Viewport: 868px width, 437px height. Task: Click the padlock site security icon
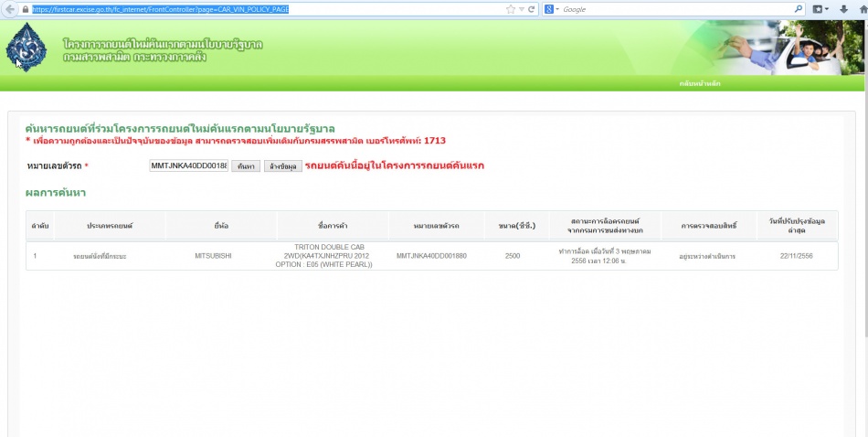[26, 9]
